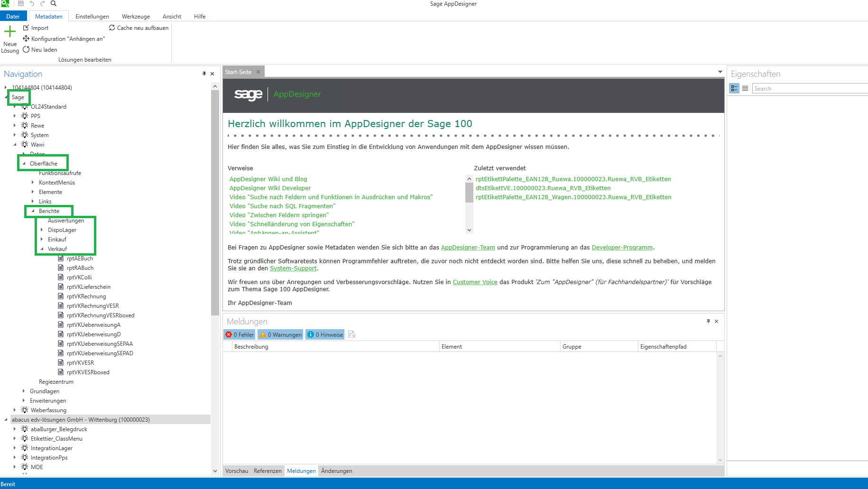Switch Eigenschaften to categorized view
Image resolution: width=868 pixels, height=489 pixels.
click(x=734, y=88)
